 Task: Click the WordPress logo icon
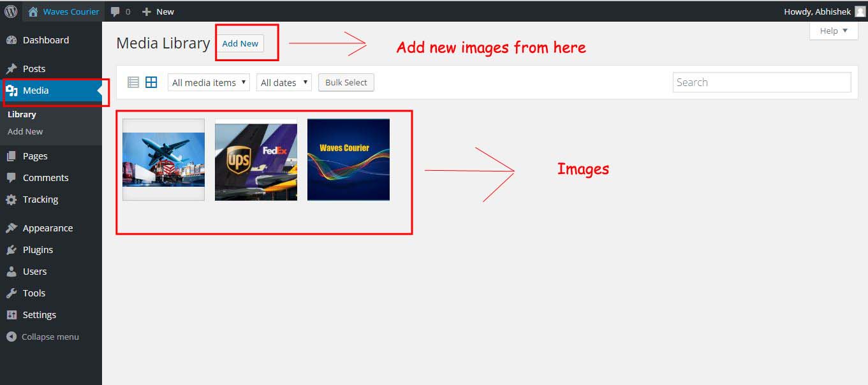11,11
